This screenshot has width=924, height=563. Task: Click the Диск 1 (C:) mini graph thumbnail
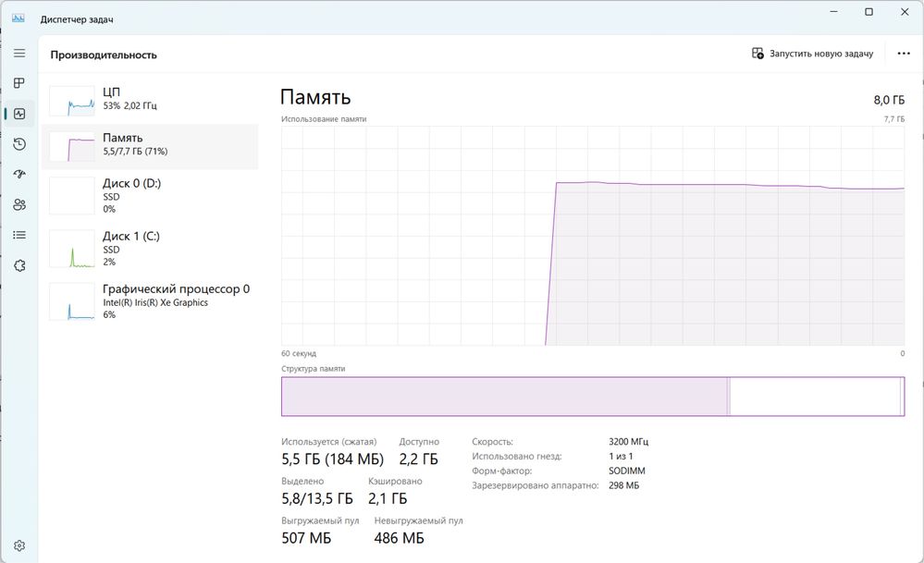point(72,249)
